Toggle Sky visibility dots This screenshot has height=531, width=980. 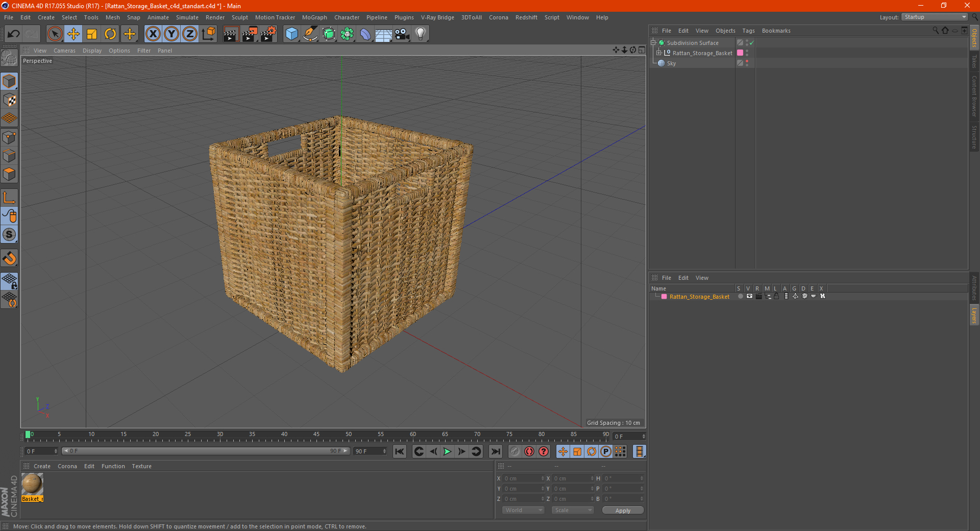click(x=747, y=63)
